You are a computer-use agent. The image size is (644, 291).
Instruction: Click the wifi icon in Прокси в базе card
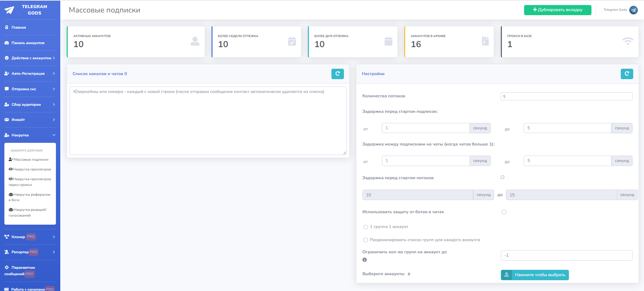click(628, 41)
